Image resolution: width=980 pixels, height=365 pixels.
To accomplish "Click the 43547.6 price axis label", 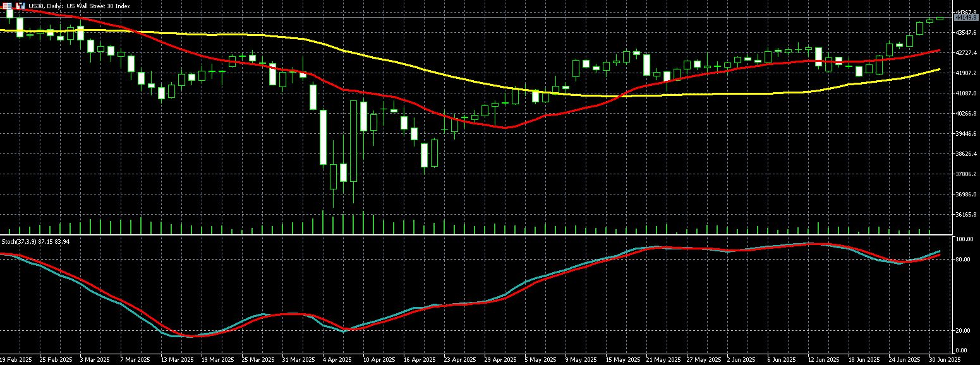I will click(966, 33).
